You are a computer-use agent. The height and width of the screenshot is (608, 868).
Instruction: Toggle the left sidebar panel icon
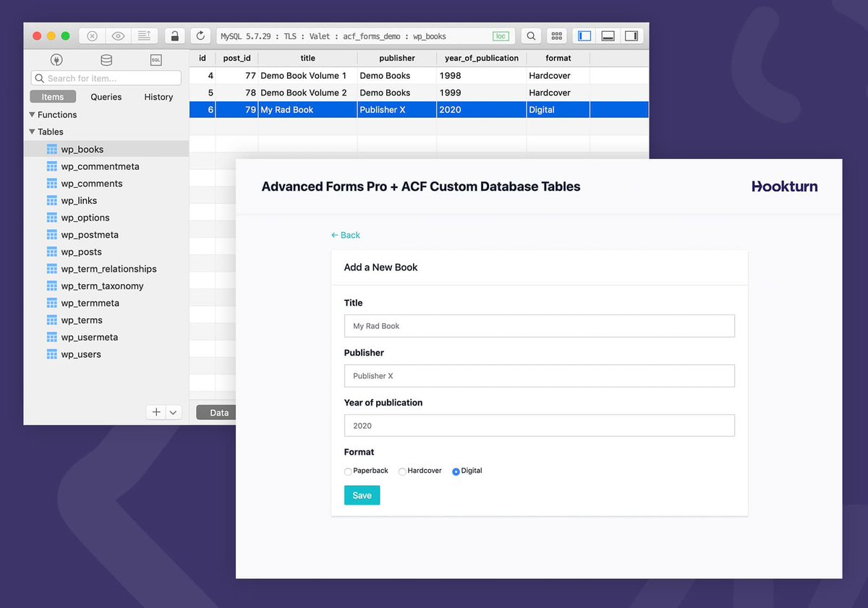tap(585, 36)
